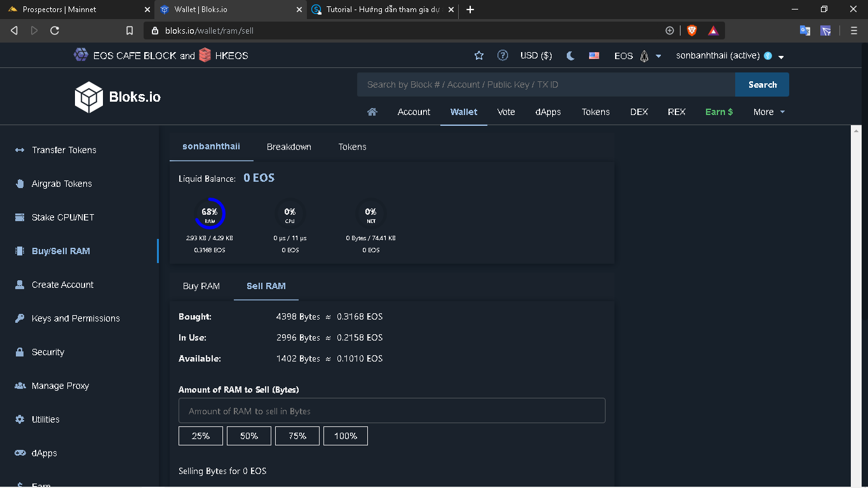Open the Earn $ menu item
The image size is (868, 488).
(719, 112)
